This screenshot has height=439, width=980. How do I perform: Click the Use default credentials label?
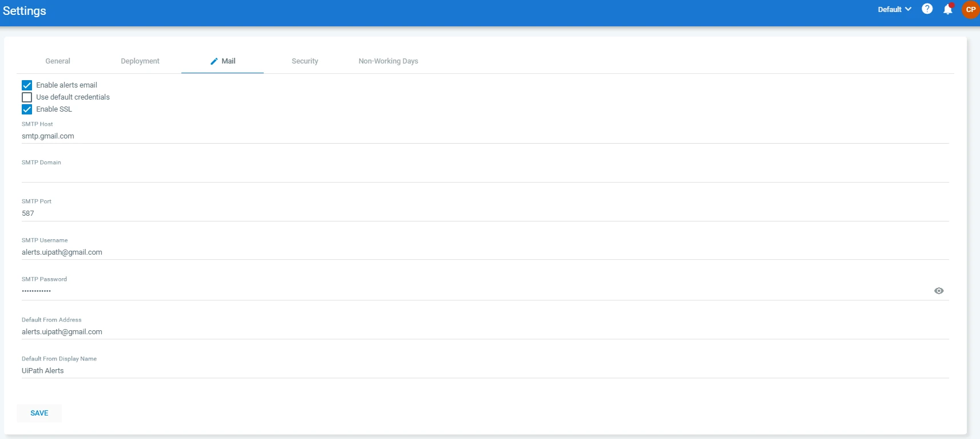click(73, 97)
